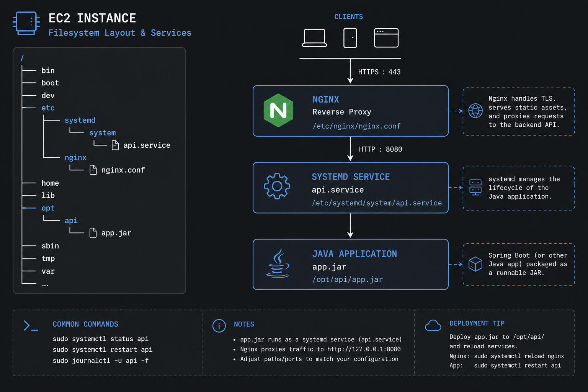Select nginx.conf file in tree
Screen dimensions: 588x392
tap(123, 170)
